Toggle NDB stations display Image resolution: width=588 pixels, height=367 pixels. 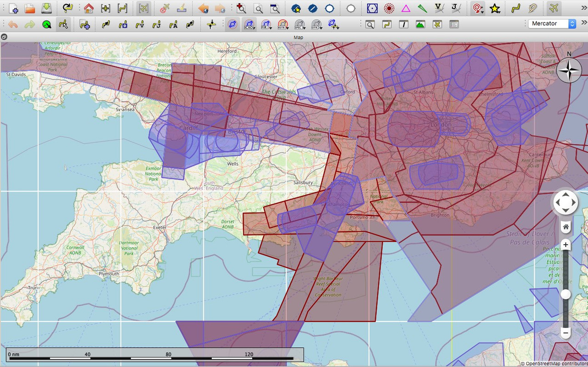[x=389, y=8]
